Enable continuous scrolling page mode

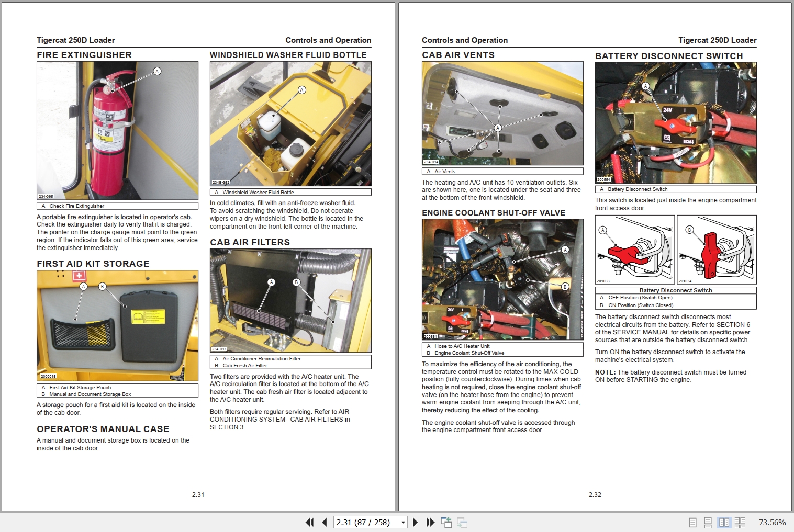(x=708, y=522)
